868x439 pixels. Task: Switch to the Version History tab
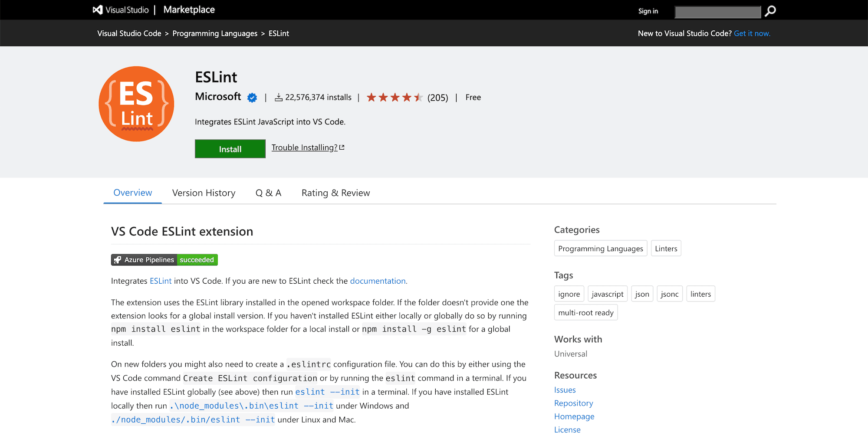click(204, 193)
